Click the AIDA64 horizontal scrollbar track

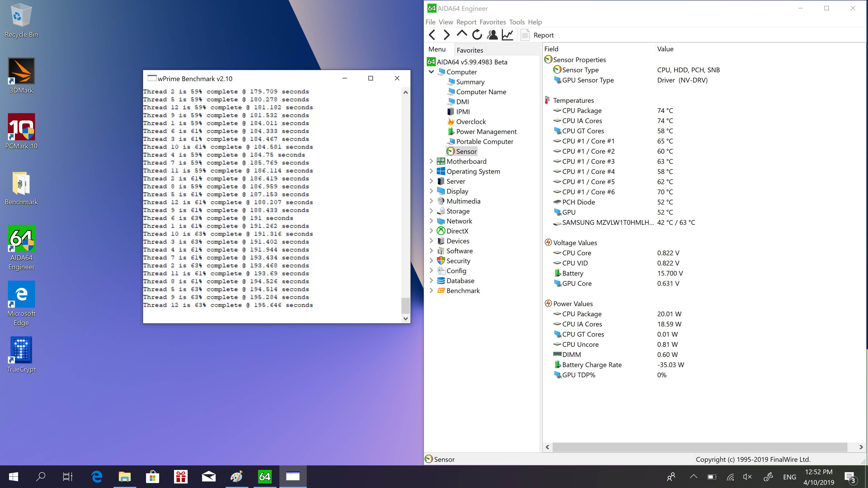click(x=700, y=447)
